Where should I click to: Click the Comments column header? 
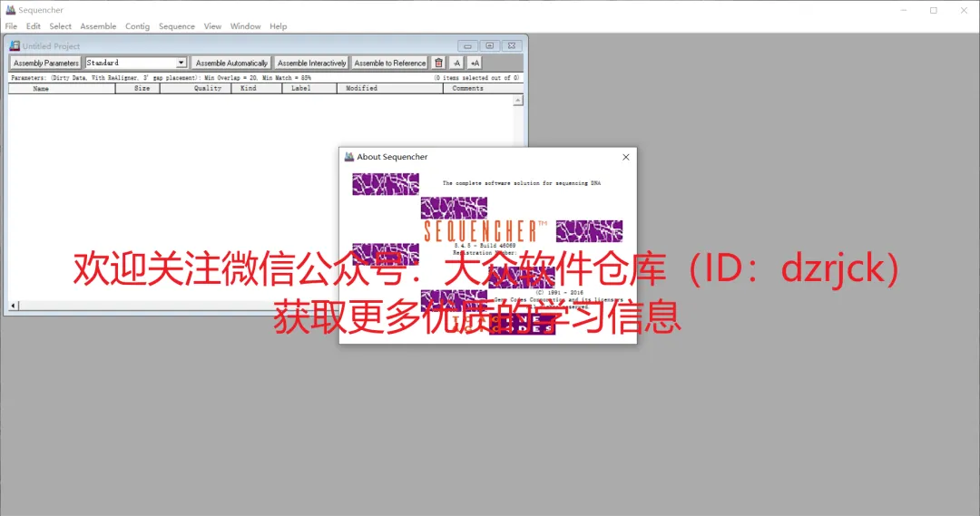[483, 89]
